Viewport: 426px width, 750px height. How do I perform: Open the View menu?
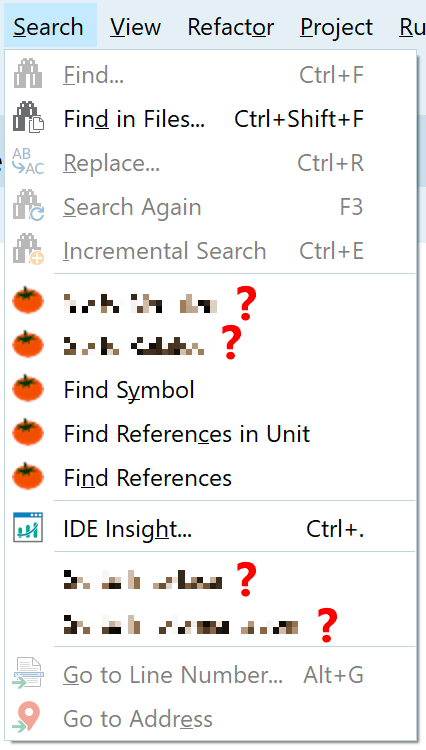[135, 27]
